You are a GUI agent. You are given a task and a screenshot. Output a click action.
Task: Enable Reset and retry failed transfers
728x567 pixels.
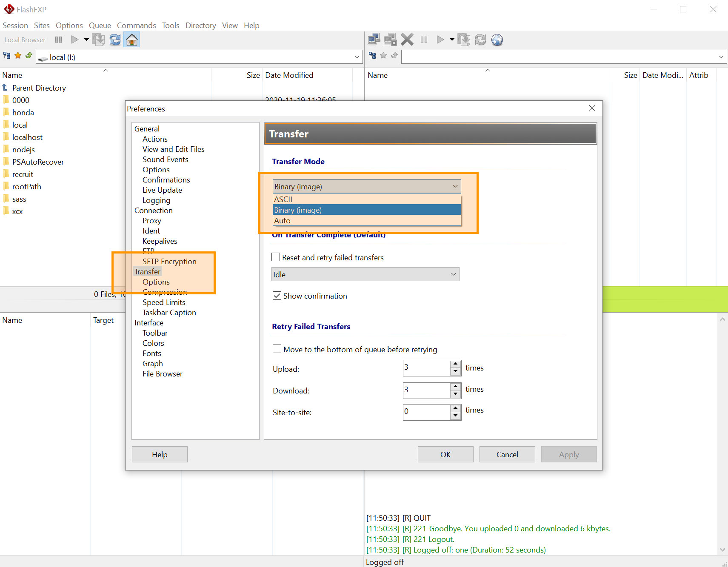click(276, 257)
